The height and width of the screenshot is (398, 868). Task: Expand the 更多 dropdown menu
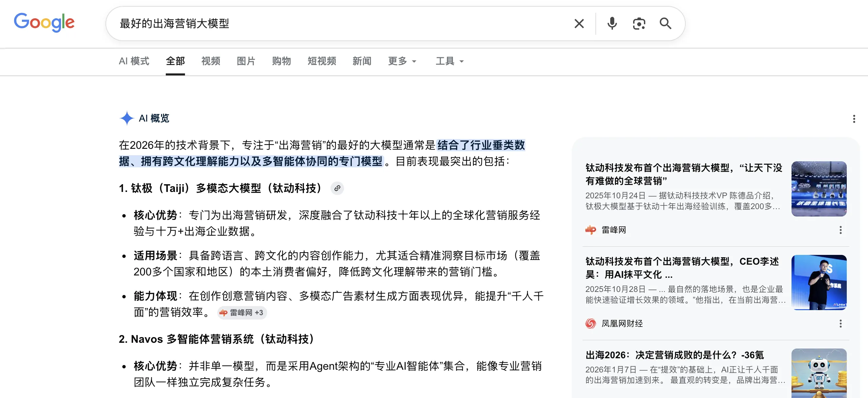pos(402,61)
